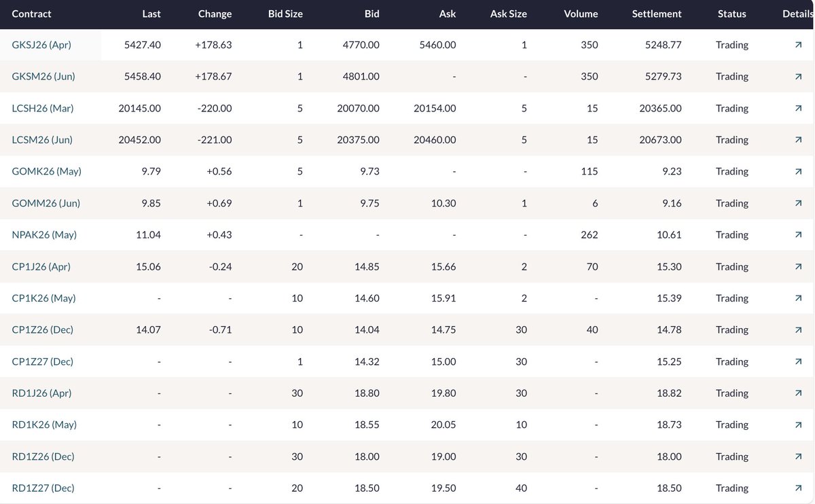Open details arrow for GOMM26 (Jun)
The width and height of the screenshot is (815, 504).
pyautogui.click(x=797, y=203)
